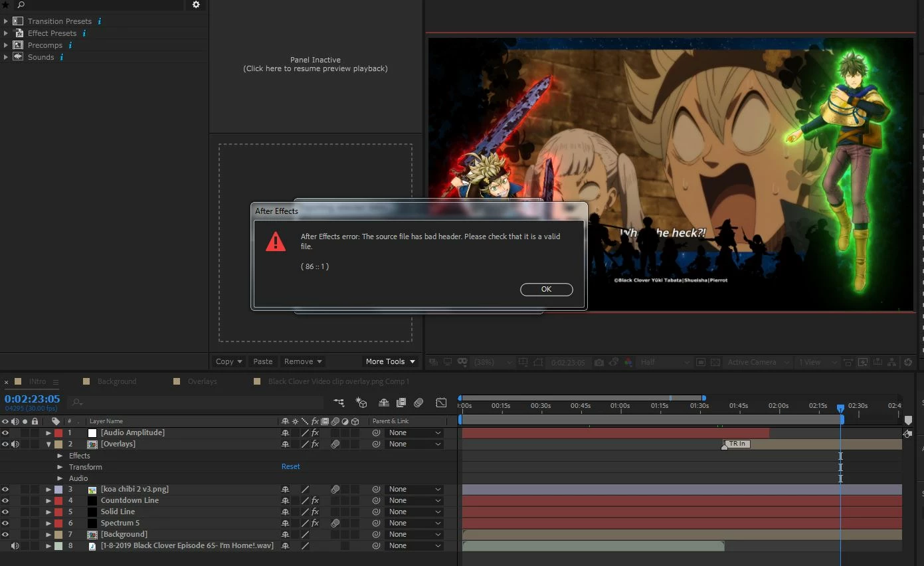Open Parent dropdown for Spectrum 5 layer
The image size is (924, 566).
click(x=414, y=523)
